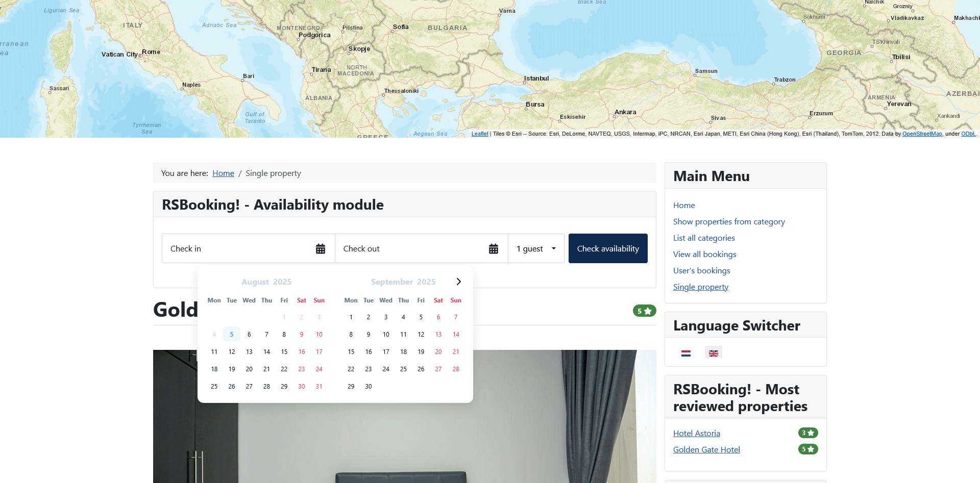The height and width of the screenshot is (483, 980).
Task: Open the ODbL license link
Action: point(968,134)
